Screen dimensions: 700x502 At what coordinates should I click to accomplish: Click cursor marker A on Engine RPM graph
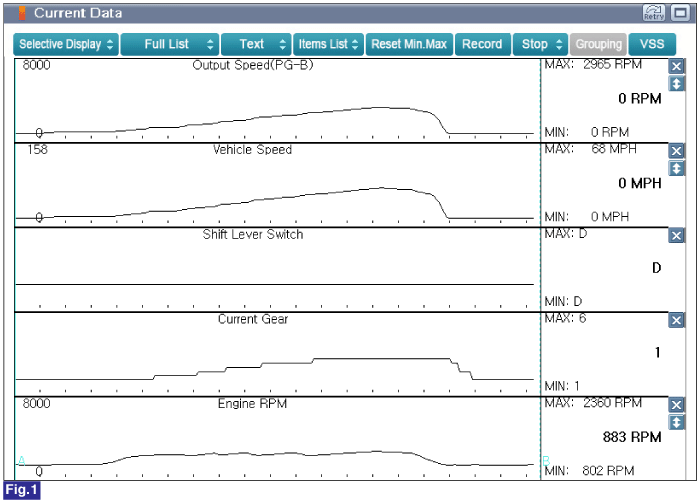pyautogui.click(x=21, y=460)
